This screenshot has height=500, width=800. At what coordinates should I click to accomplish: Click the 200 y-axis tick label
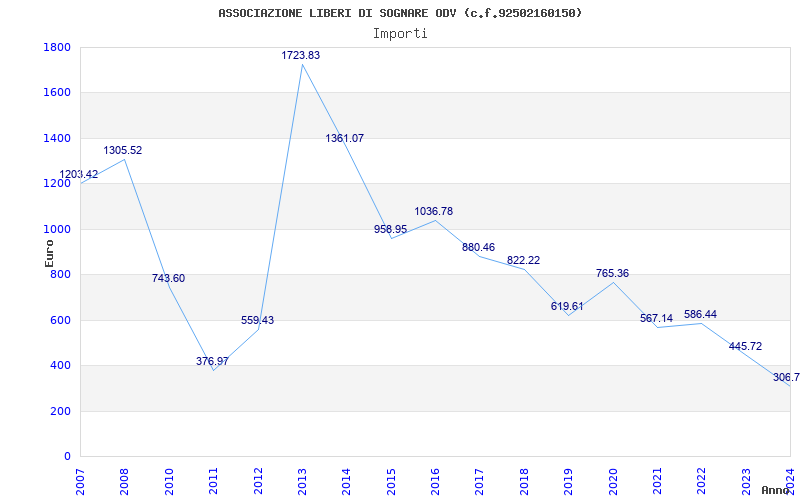61,411
